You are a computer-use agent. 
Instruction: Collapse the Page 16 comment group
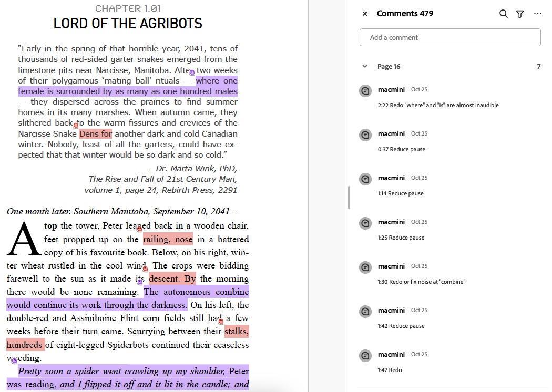click(x=365, y=67)
